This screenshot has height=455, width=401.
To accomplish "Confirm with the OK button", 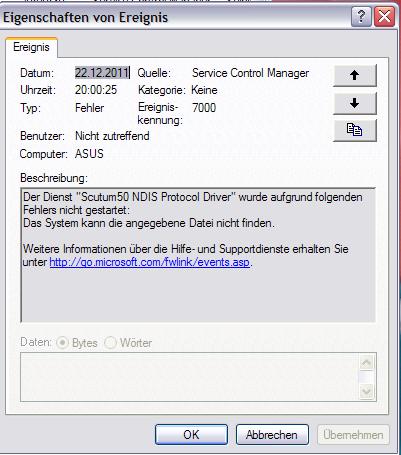I will click(191, 435).
